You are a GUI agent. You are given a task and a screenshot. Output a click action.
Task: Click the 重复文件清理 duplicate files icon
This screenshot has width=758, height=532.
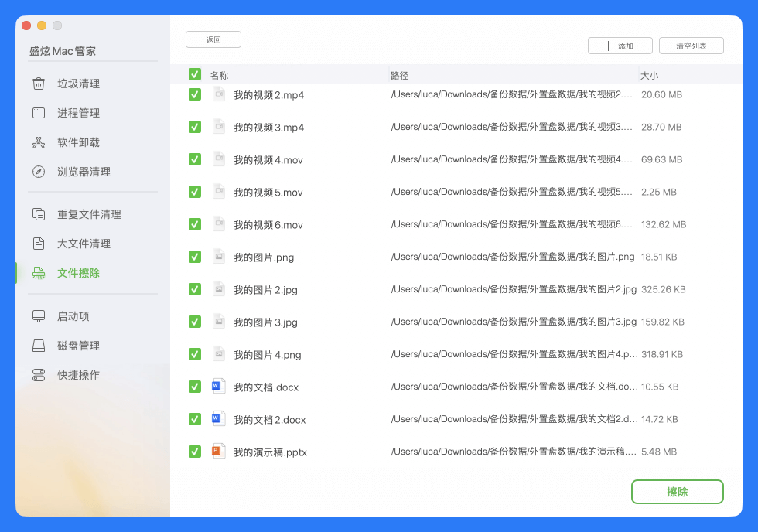(x=38, y=214)
